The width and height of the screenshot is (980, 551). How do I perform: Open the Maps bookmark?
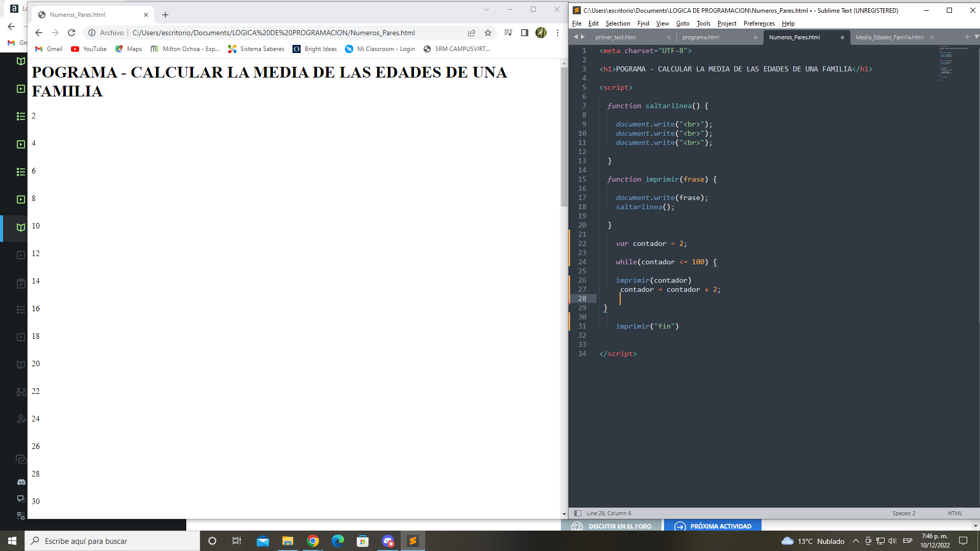click(129, 49)
